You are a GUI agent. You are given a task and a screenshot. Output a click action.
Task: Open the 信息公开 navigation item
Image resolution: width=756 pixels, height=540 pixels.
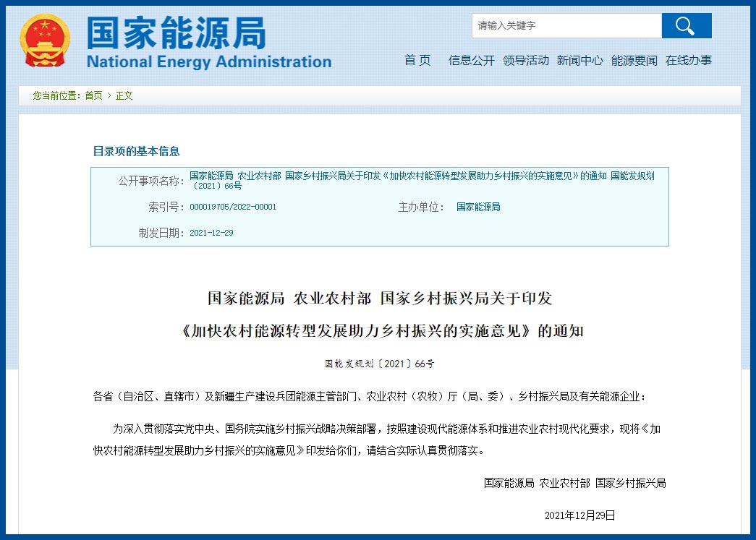point(472,60)
